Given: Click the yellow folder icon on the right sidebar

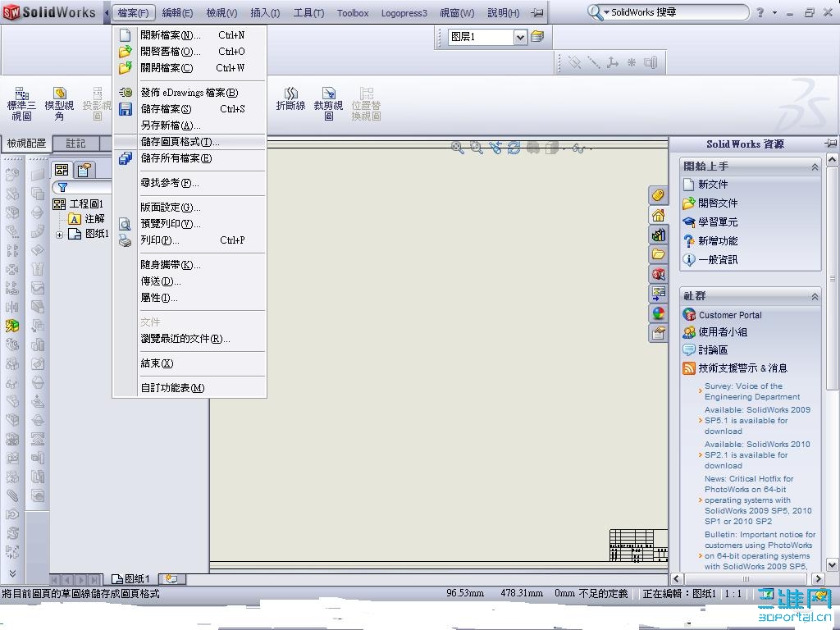Looking at the screenshot, I should point(659,254).
